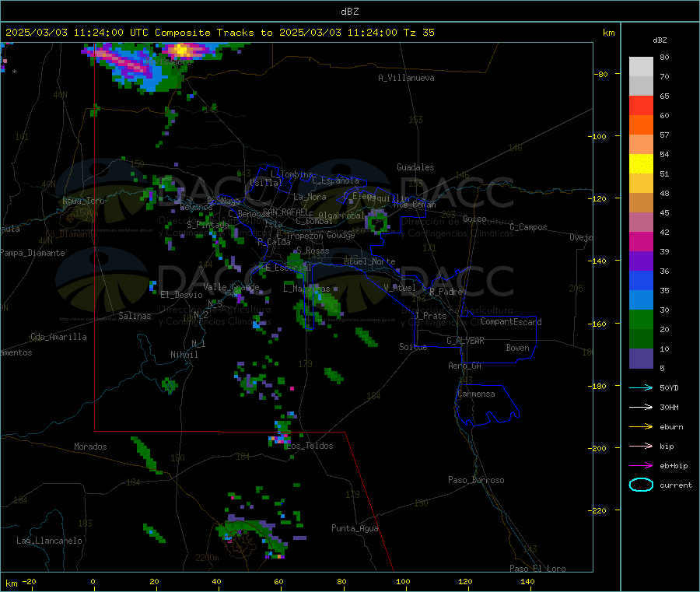Screen dimensions: 700x592
Task: Click the 'dBZ' title at top center
Action: pyautogui.click(x=349, y=12)
